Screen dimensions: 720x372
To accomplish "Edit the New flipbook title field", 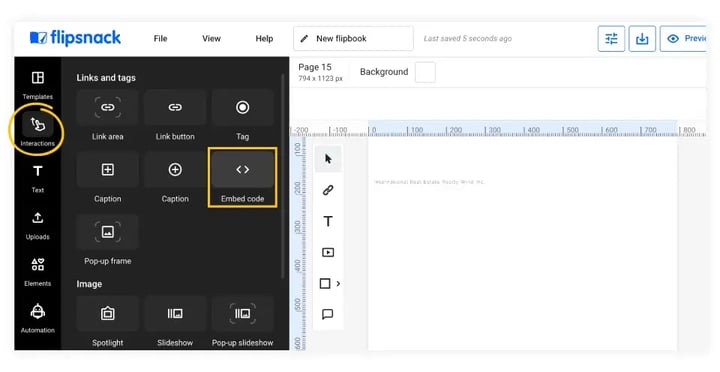I will tap(353, 39).
